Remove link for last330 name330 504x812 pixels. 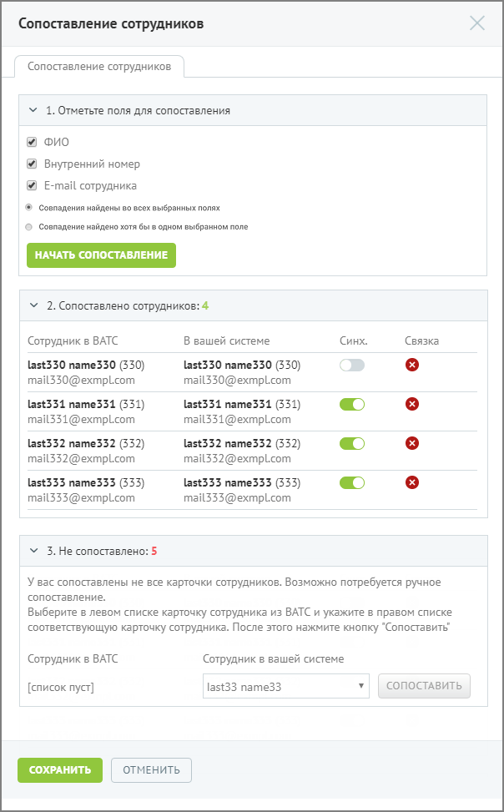[x=412, y=365]
